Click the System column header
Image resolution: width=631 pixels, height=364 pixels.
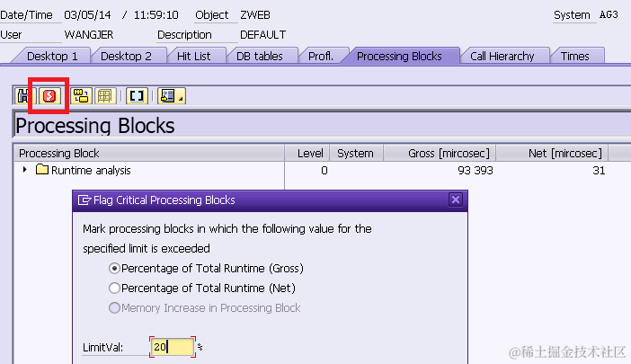click(356, 154)
